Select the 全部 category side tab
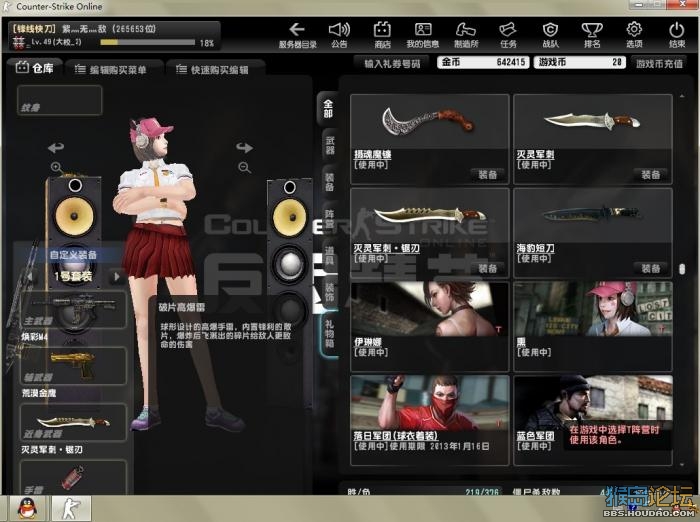Viewport: 700px width, 522px height. click(328, 109)
